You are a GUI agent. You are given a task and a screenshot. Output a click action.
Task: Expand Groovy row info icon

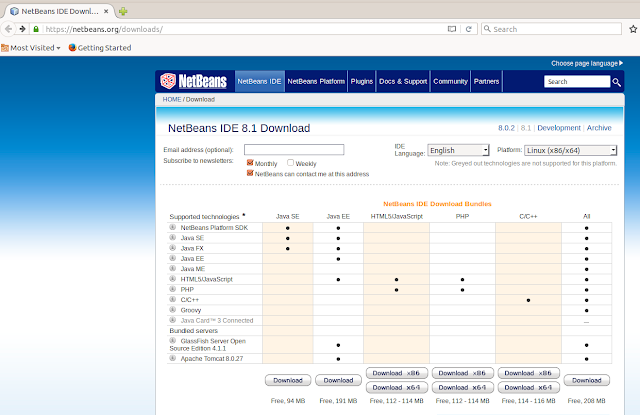[173, 310]
